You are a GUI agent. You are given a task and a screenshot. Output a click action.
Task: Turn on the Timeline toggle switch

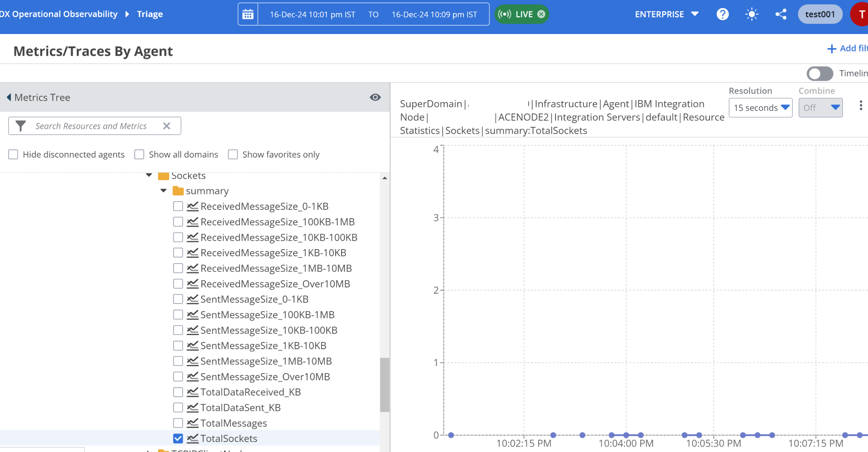[819, 73]
